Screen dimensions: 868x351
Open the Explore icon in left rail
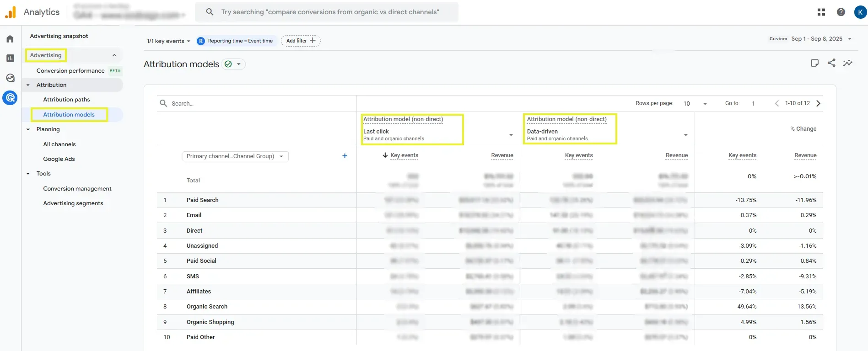coord(10,78)
